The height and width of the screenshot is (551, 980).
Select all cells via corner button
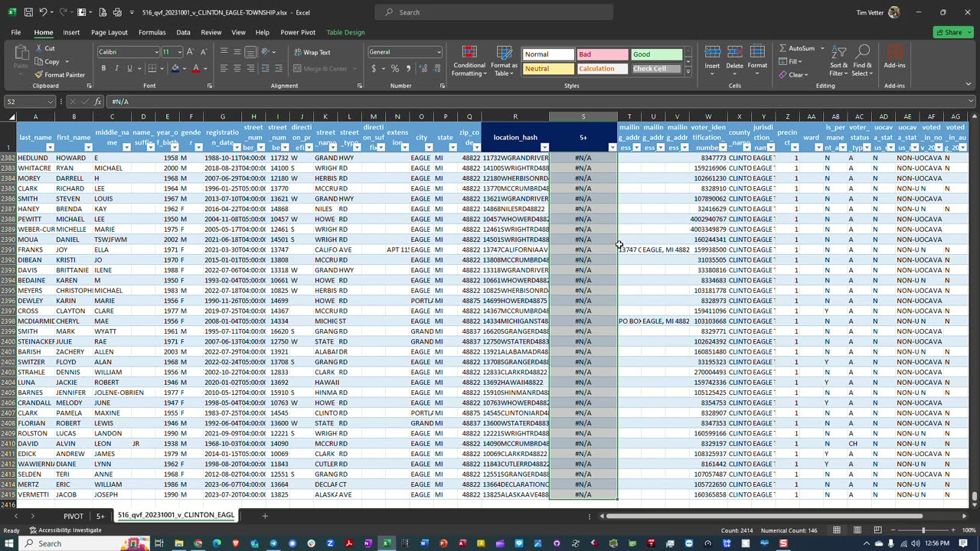pyautogui.click(x=8, y=116)
